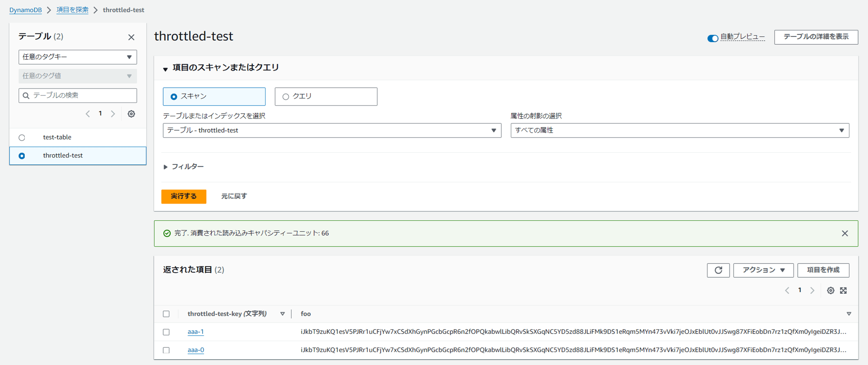The width and height of the screenshot is (868, 365).
Task: Open the すべての属性 projection dropdown
Action: 680,130
